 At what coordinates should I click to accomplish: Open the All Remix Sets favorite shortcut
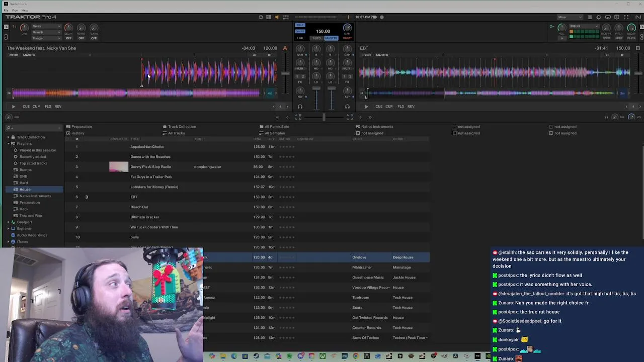click(x=274, y=127)
